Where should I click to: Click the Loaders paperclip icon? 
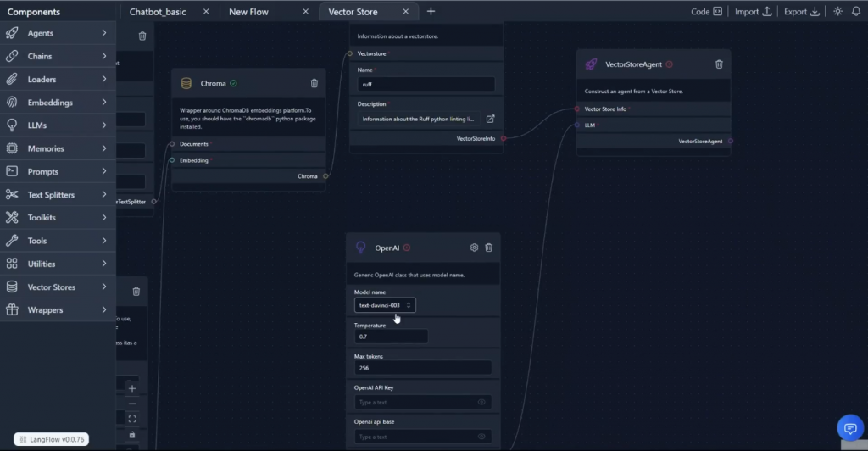pyautogui.click(x=12, y=79)
